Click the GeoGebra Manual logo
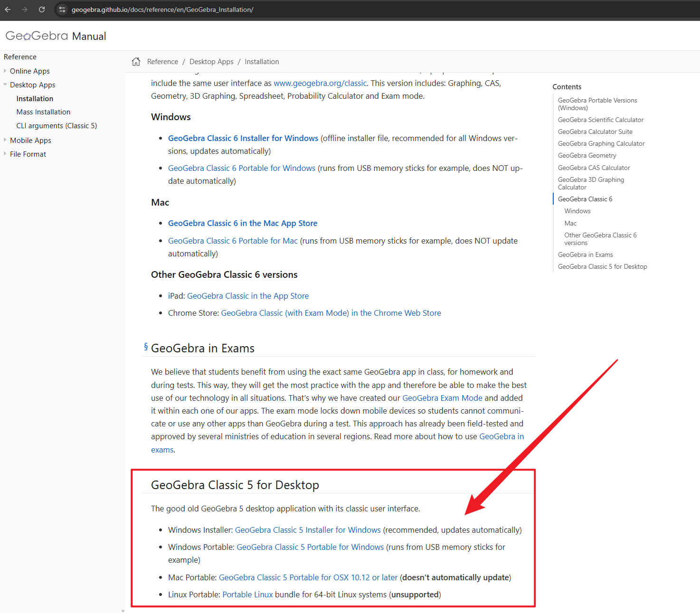Viewport: 700px width, 613px height. pyautogui.click(x=56, y=36)
